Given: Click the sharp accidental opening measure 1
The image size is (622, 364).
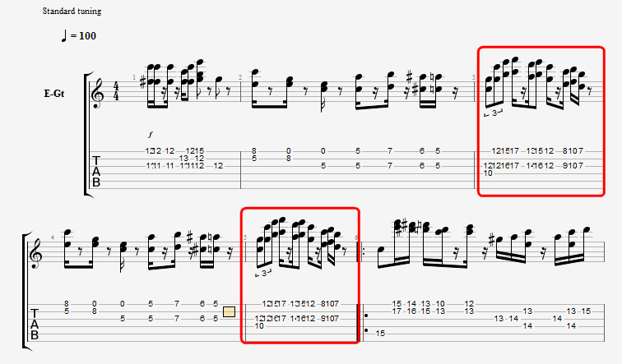Looking at the screenshot, I should point(143,83).
